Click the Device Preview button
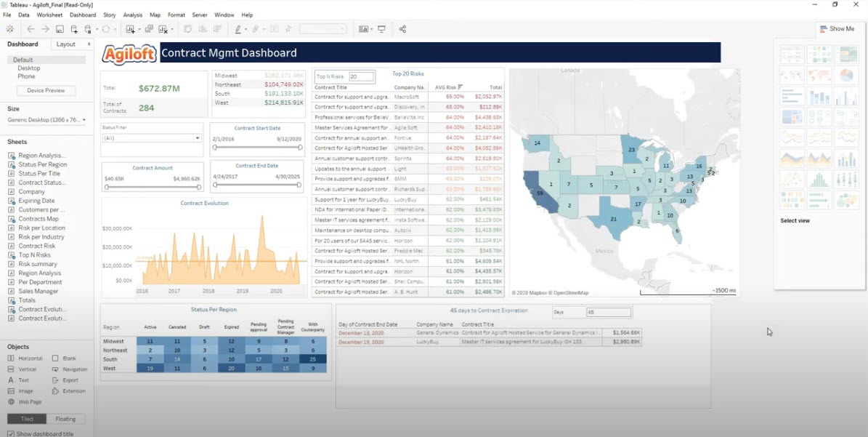The width and height of the screenshot is (868, 437). click(46, 91)
